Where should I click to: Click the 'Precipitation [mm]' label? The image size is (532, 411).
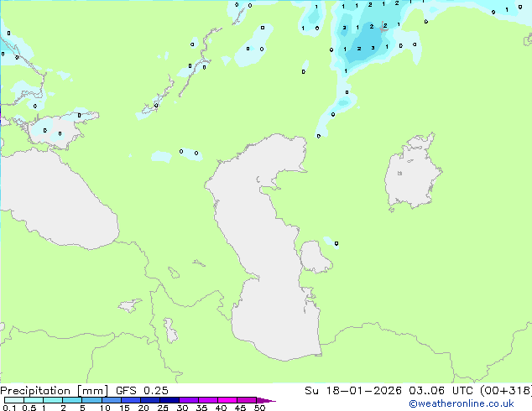(54, 391)
